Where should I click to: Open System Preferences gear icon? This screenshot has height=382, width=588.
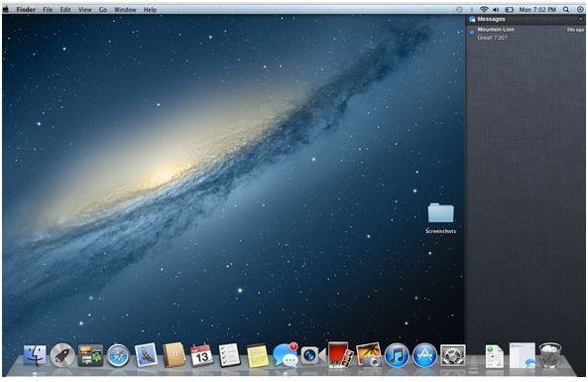452,355
